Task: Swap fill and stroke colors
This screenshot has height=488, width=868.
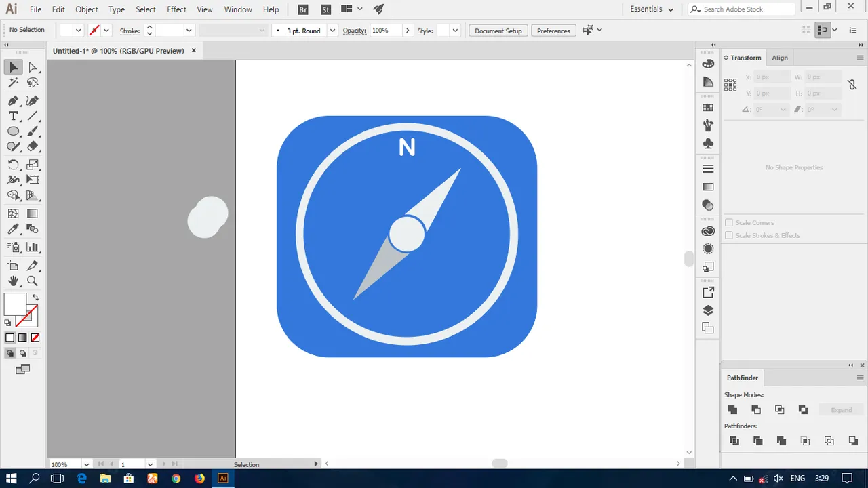Action: (35, 298)
